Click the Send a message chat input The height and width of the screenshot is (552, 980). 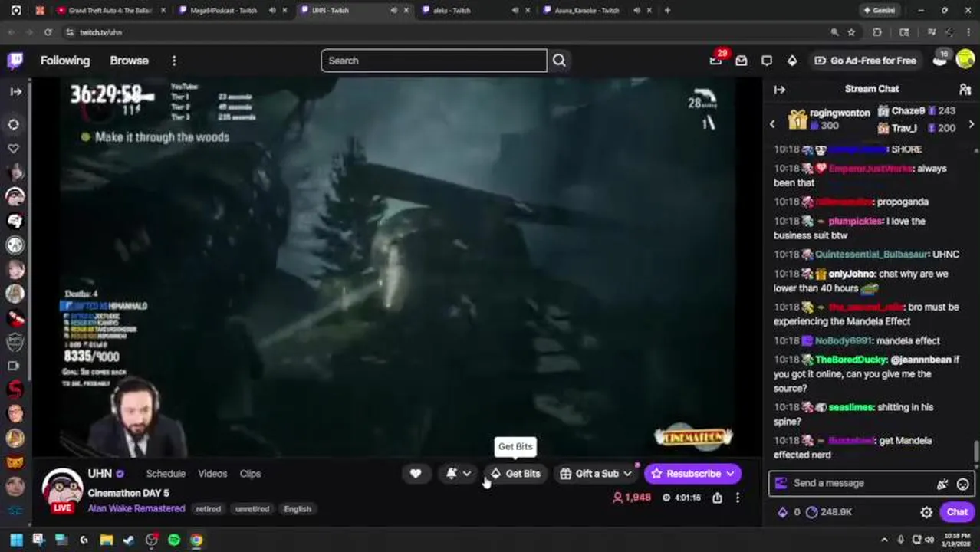[858, 483]
